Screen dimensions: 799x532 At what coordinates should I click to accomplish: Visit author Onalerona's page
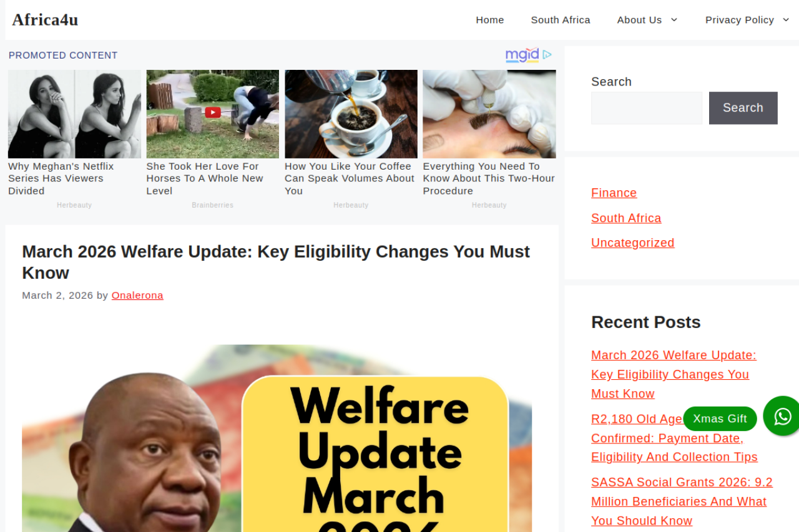click(x=137, y=295)
